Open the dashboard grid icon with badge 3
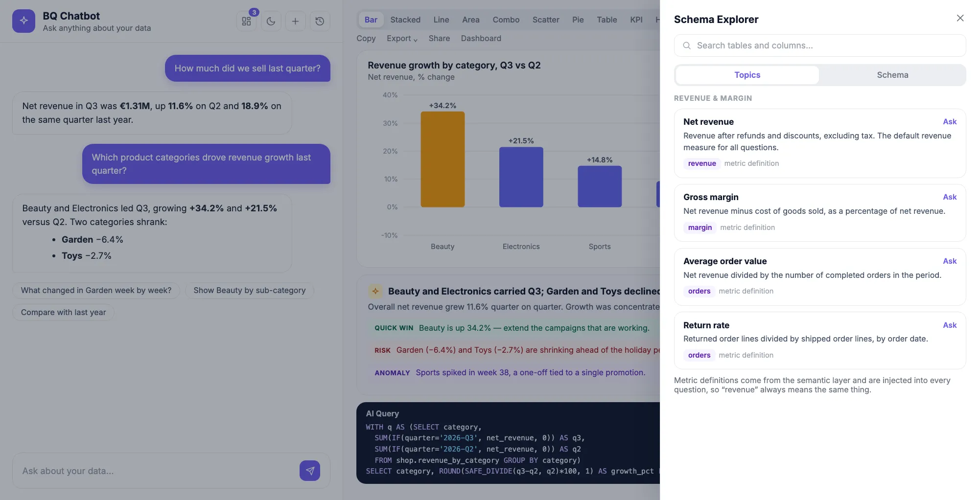 coord(246,21)
